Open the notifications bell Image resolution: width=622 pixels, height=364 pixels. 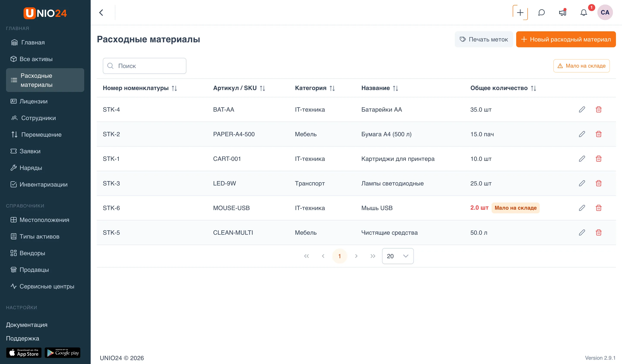click(x=584, y=13)
